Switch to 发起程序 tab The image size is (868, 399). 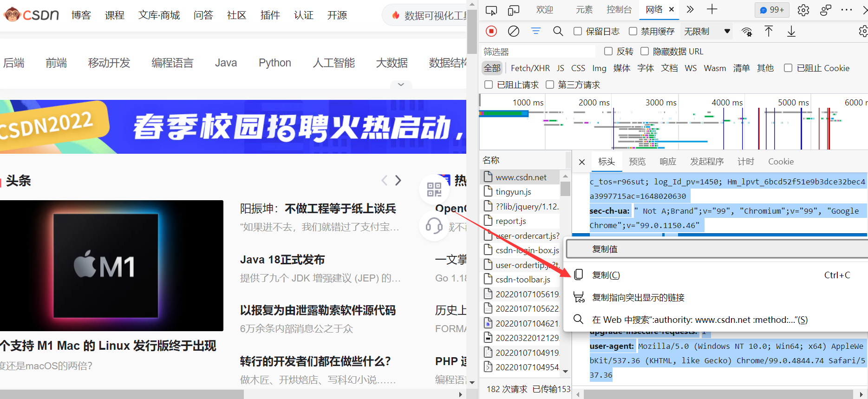(x=707, y=162)
